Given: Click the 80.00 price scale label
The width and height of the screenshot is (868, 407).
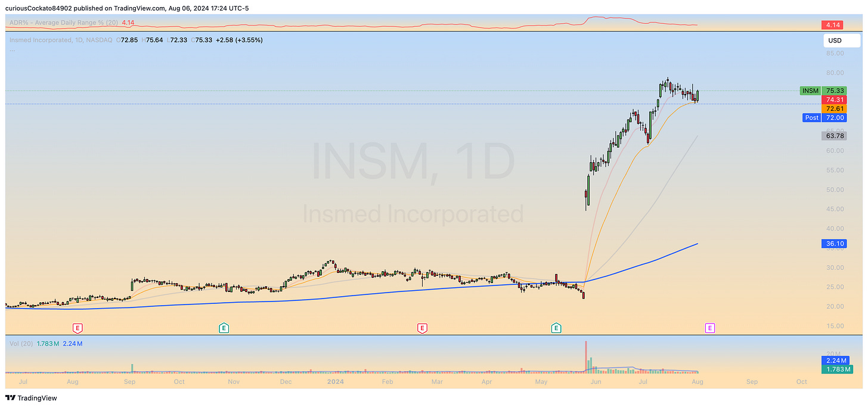Looking at the screenshot, I should [835, 73].
